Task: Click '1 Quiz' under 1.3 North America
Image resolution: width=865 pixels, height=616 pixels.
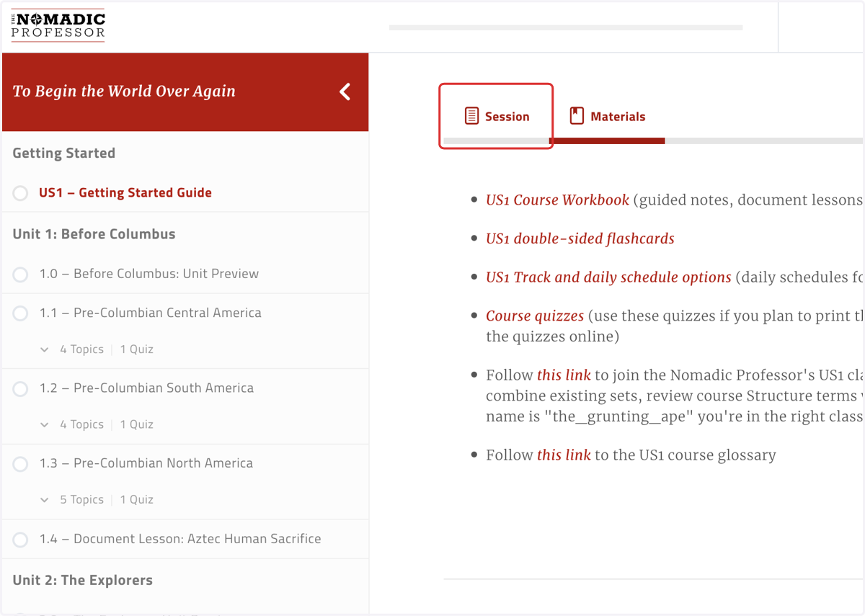Action: [x=136, y=499]
